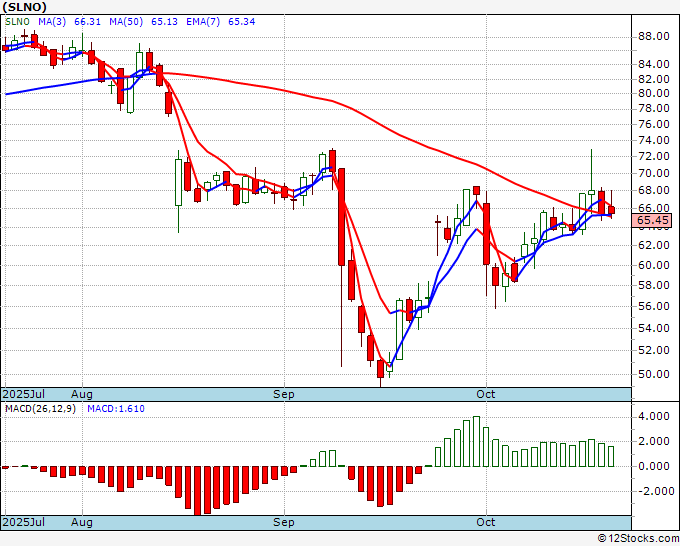
Task: Click the 54.00 price axis label
Action: click(654, 328)
